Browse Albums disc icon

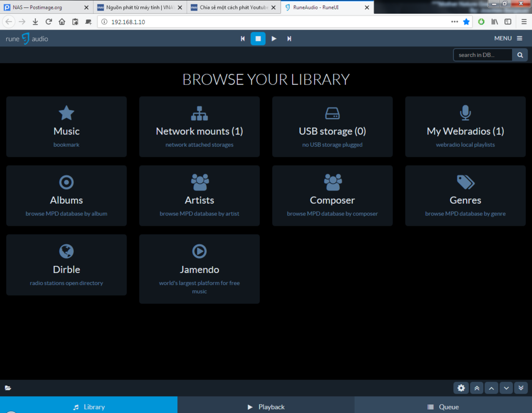(66, 183)
